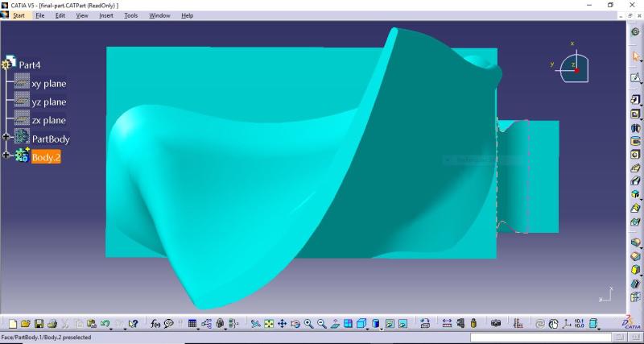This screenshot has height=344, width=644.
Task: Open the Formula f(x) tool
Action: pos(155,324)
